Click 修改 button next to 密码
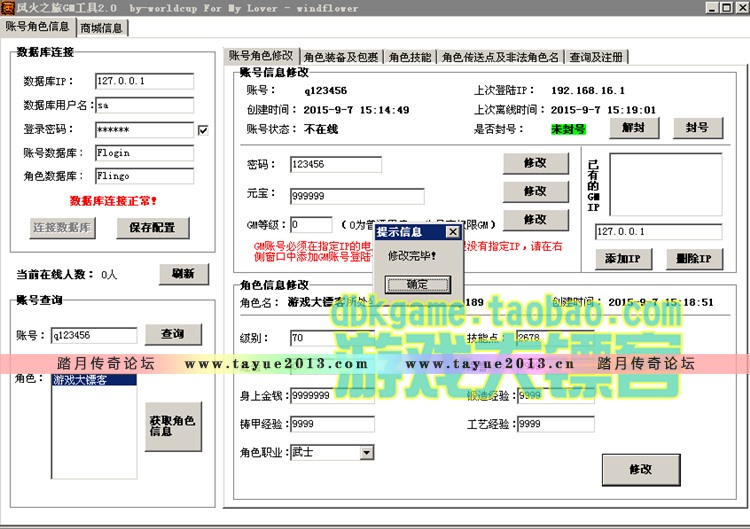750x529 pixels. [536, 163]
